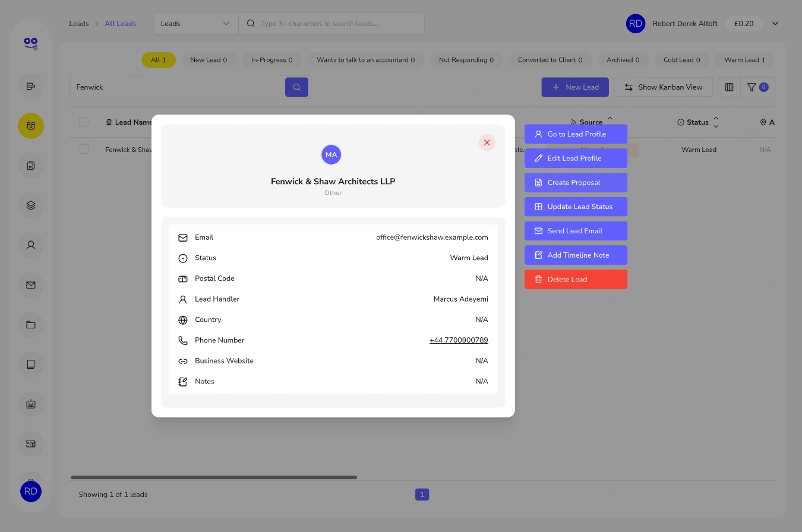Open the envelope mail icon in sidebar
The width and height of the screenshot is (802, 532).
[x=31, y=285]
